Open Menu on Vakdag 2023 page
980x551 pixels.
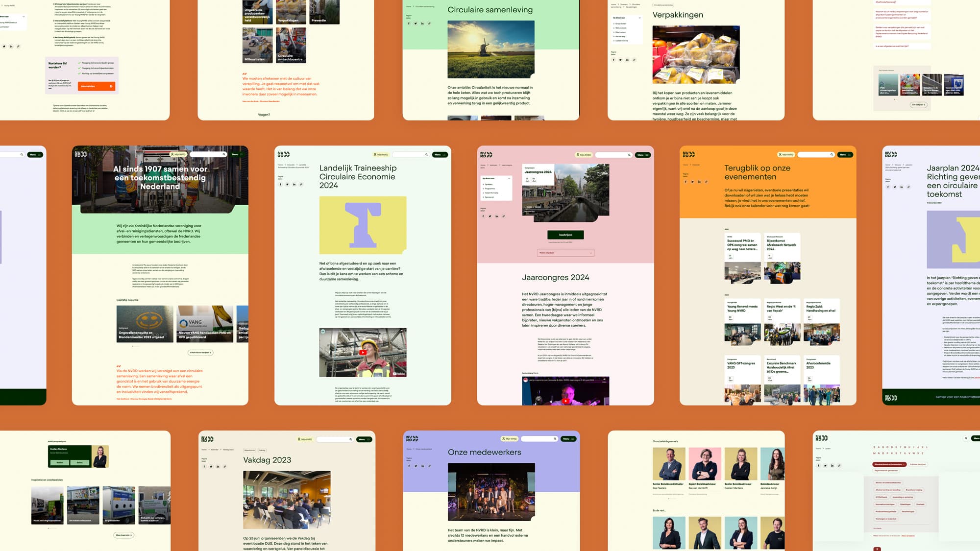click(x=364, y=439)
